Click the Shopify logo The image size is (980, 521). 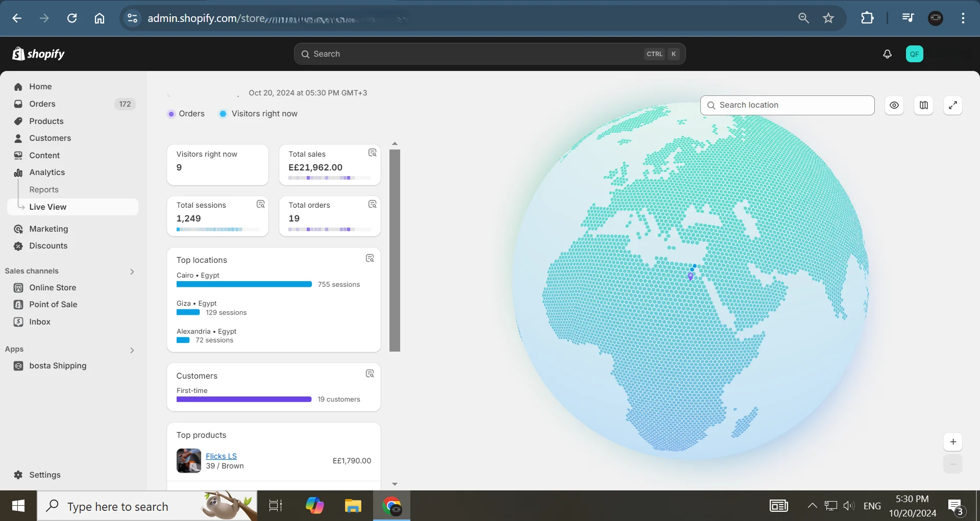[38, 54]
